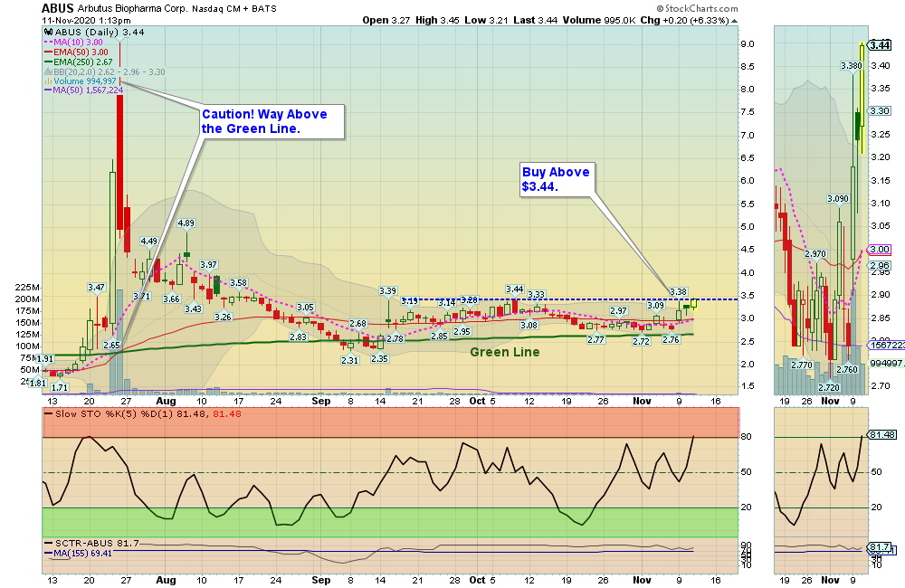The height and width of the screenshot is (588, 905).
Task: Click the 2.970 label in zoomed panel
Action: pos(815,253)
